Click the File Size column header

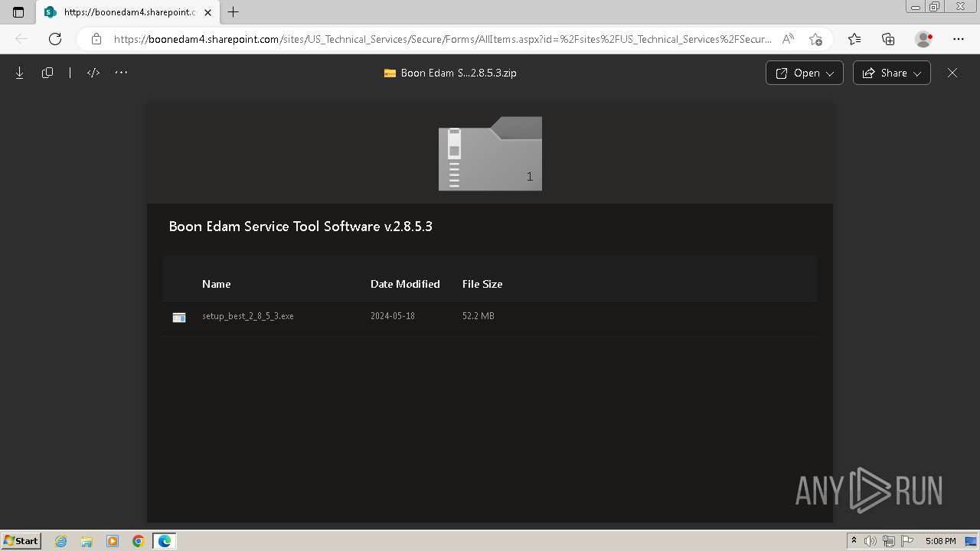[482, 284]
